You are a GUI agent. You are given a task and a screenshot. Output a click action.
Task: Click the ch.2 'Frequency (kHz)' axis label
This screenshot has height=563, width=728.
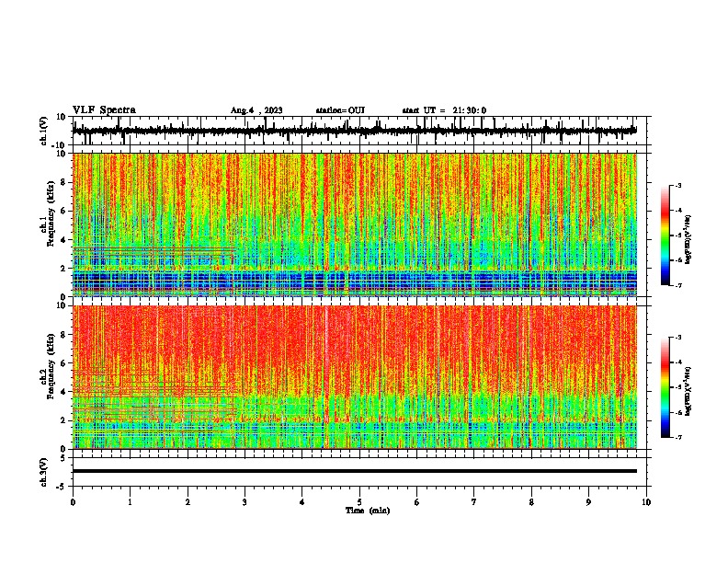click(51, 366)
